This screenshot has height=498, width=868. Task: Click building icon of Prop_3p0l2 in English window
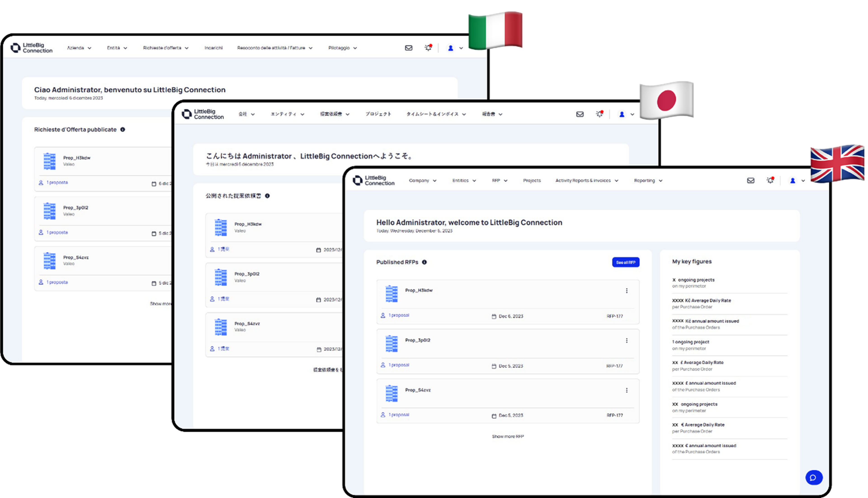pos(392,344)
